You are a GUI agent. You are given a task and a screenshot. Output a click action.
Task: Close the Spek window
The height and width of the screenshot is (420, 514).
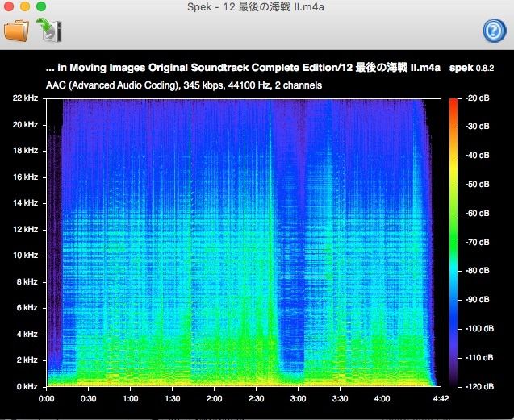pyautogui.click(x=9, y=6)
